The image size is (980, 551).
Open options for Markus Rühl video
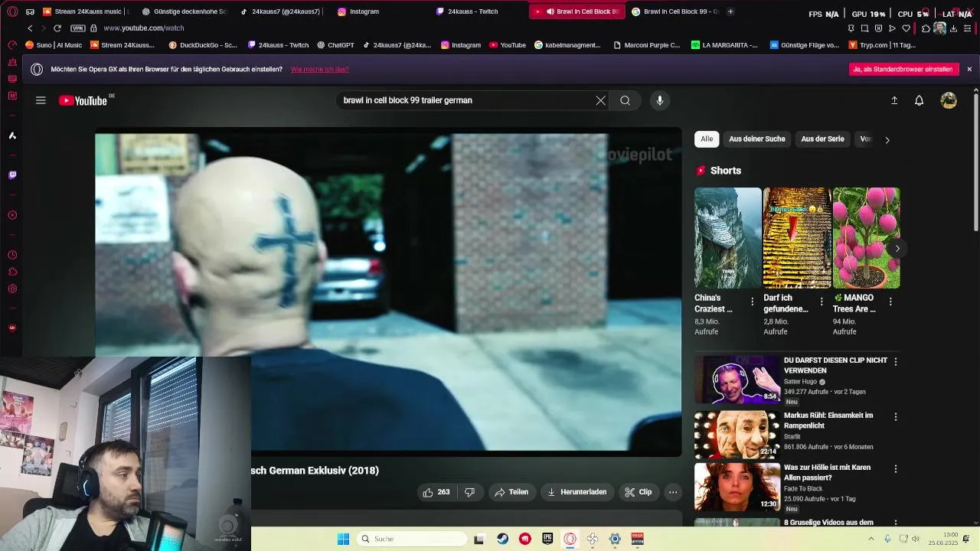pos(895,417)
